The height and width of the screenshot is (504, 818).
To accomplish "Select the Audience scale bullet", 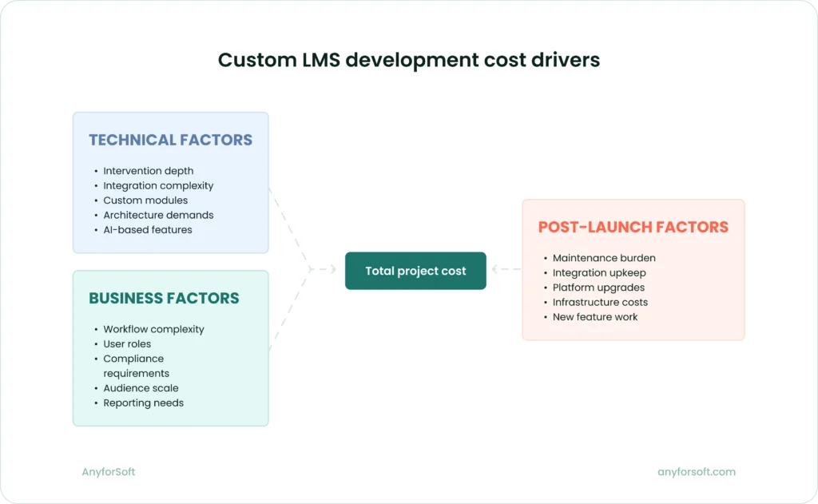I will click(141, 388).
